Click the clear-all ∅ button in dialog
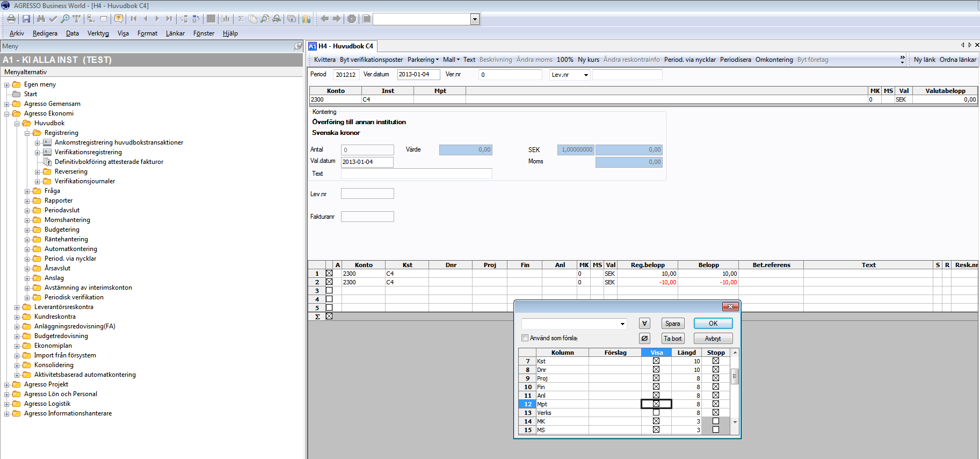980x459 pixels. coord(644,338)
